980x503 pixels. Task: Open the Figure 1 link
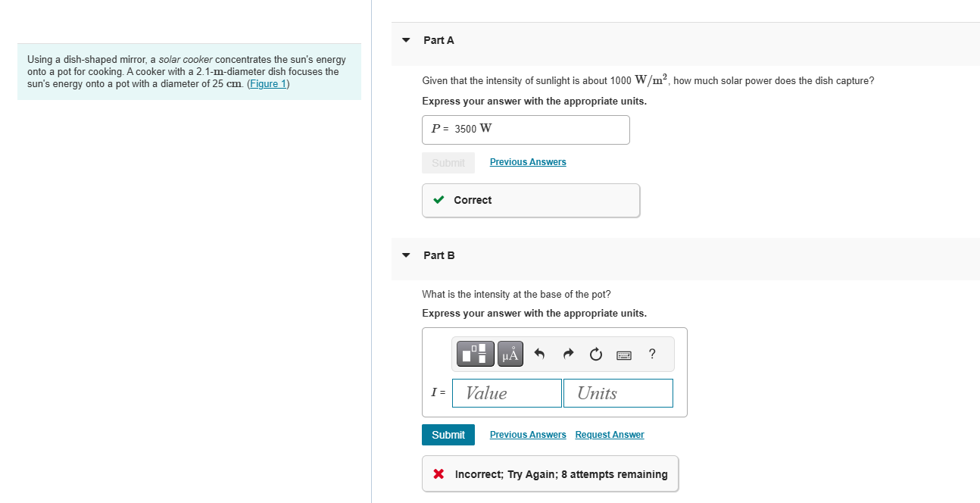tap(267, 83)
